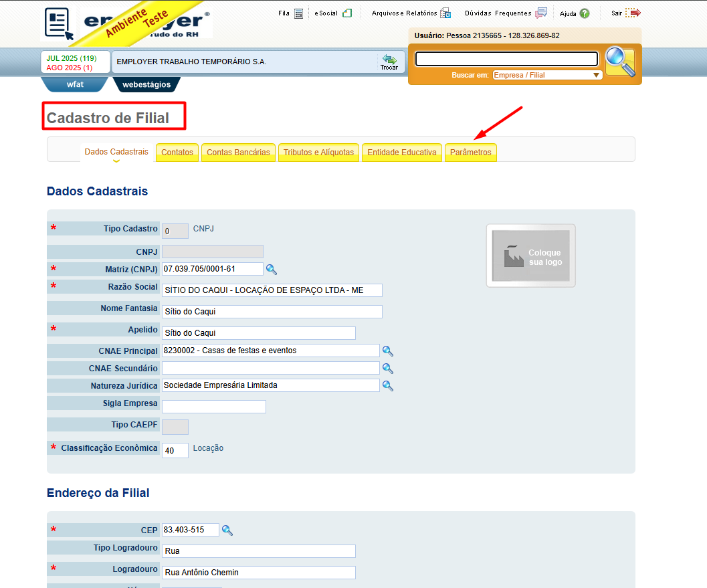Open Arquivos e Relatórios icon

tap(445, 13)
